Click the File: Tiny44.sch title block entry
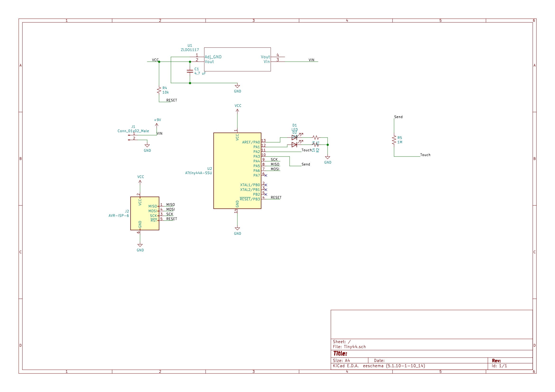Screen dimensions: 555x392 click(x=349, y=347)
